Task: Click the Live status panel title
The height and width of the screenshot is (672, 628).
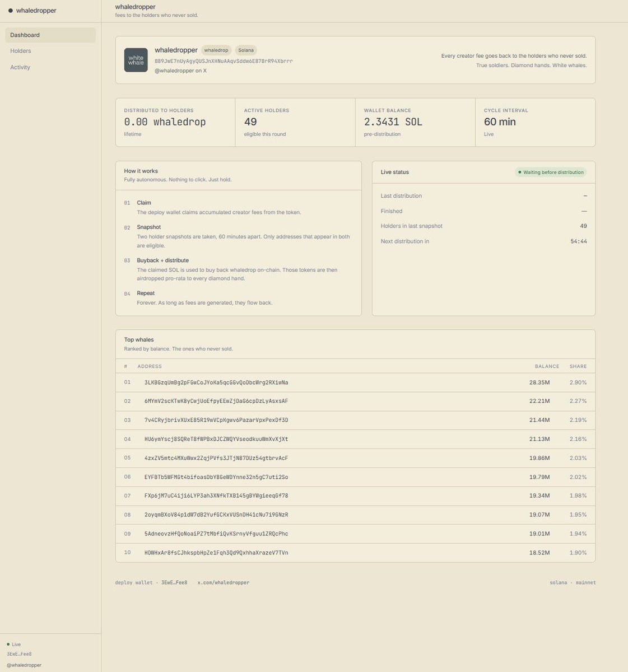Action: [395, 172]
